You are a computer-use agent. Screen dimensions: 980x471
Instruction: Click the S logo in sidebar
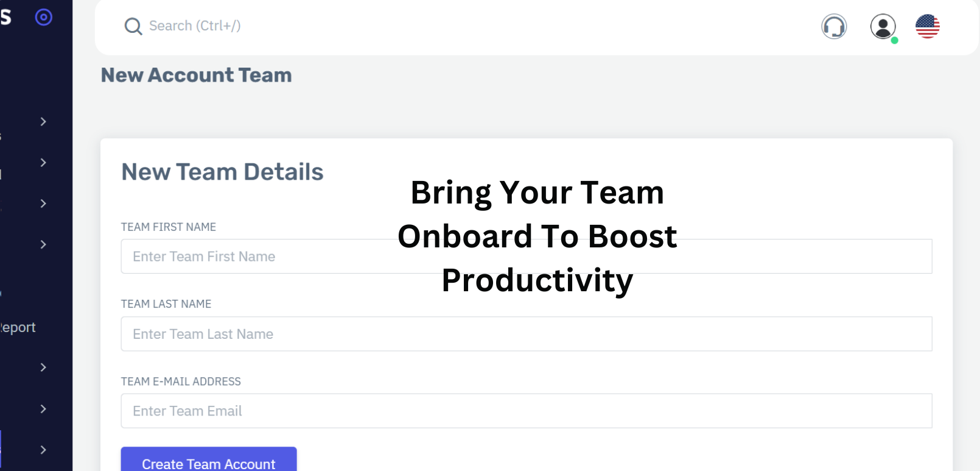pyautogui.click(x=6, y=17)
